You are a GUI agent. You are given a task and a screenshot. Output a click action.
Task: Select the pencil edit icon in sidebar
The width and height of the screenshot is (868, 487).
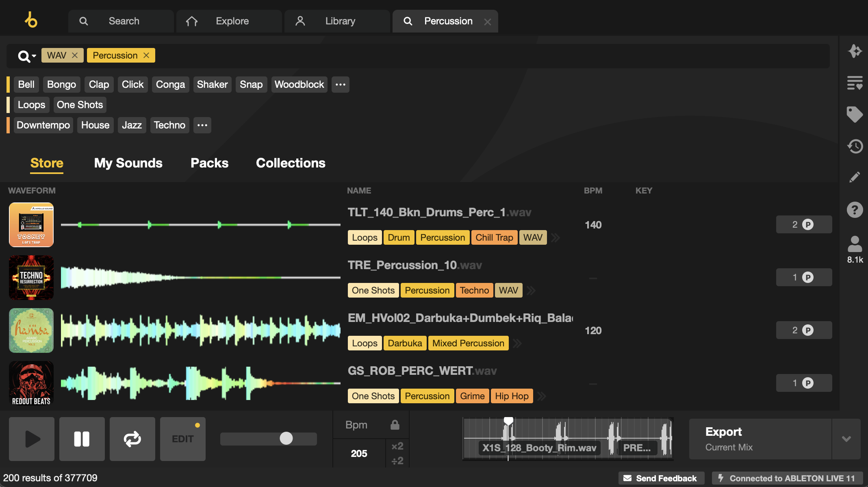855,177
